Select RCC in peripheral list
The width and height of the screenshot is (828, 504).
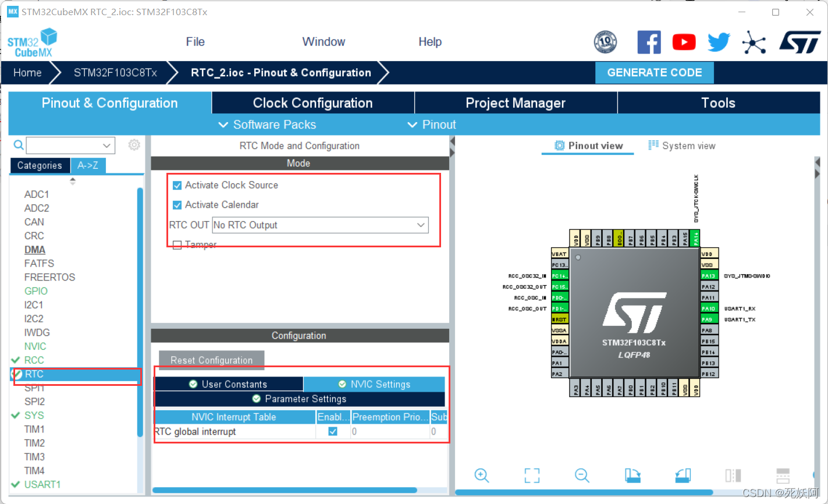34,360
